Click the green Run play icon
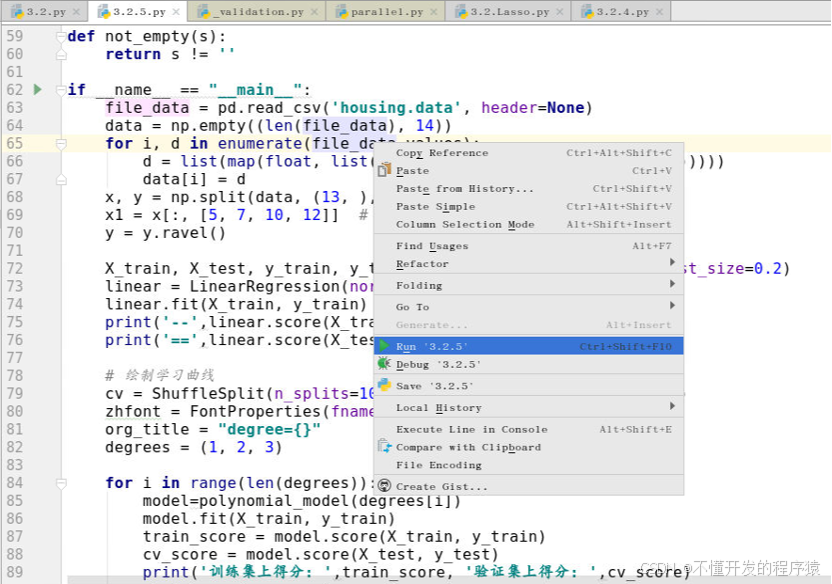 pyautogui.click(x=384, y=346)
